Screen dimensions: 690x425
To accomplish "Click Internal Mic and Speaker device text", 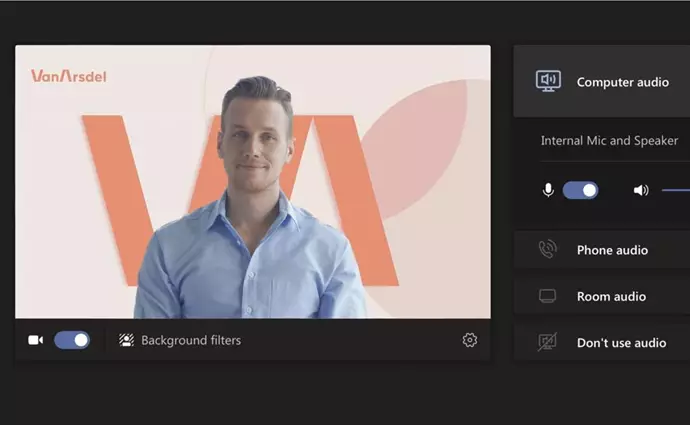I will click(x=609, y=141).
